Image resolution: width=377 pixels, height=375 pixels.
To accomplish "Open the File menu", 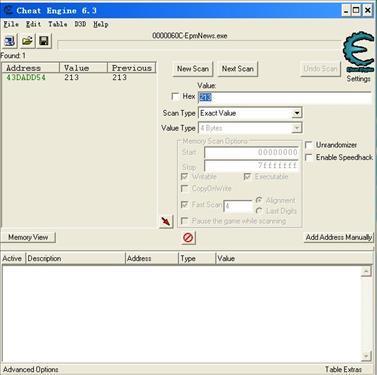I will (11, 24).
